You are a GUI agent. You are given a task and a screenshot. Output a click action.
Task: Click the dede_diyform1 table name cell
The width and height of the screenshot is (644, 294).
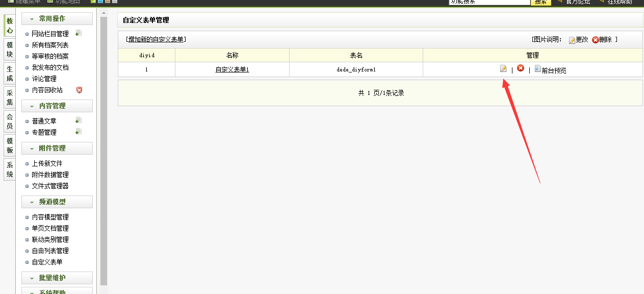click(356, 69)
